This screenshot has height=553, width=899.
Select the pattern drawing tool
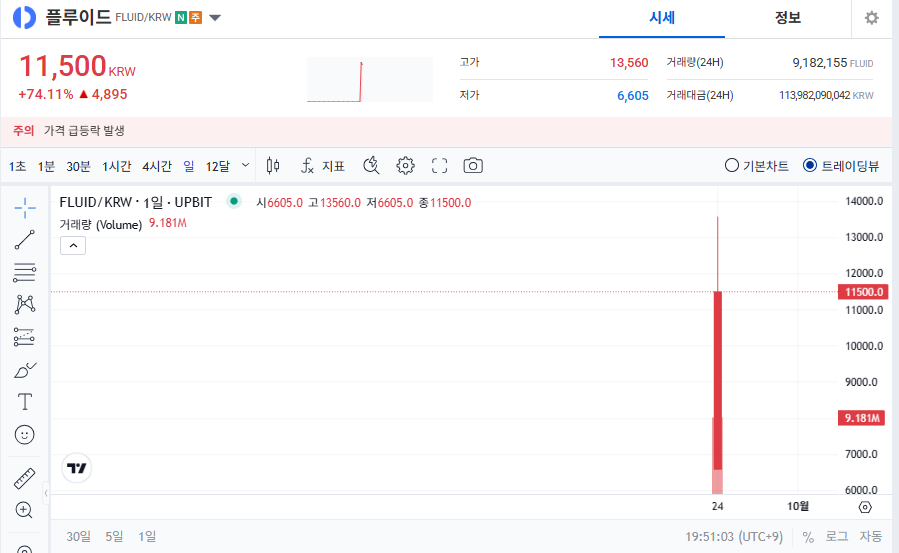(25, 304)
